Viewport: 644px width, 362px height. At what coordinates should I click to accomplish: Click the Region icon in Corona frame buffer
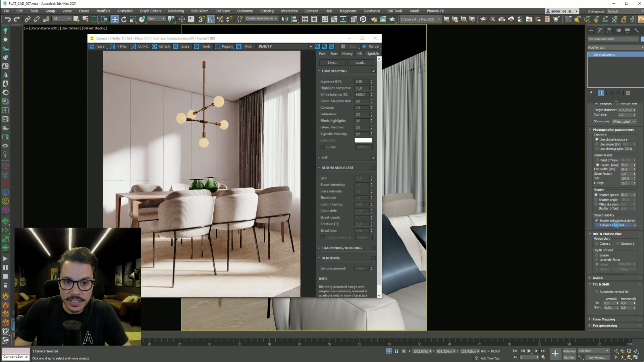coord(218,46)
